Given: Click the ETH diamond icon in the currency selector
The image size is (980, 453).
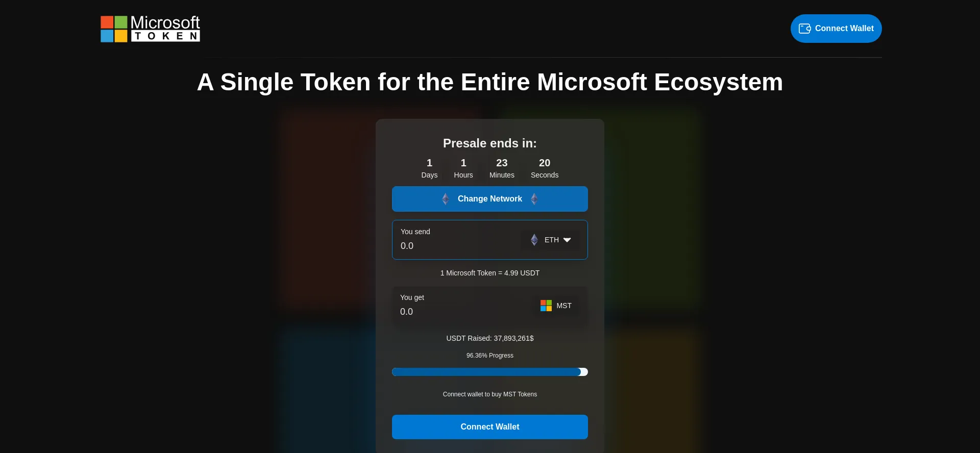Looking at the screenshot, I should click(x=534, y=240).
